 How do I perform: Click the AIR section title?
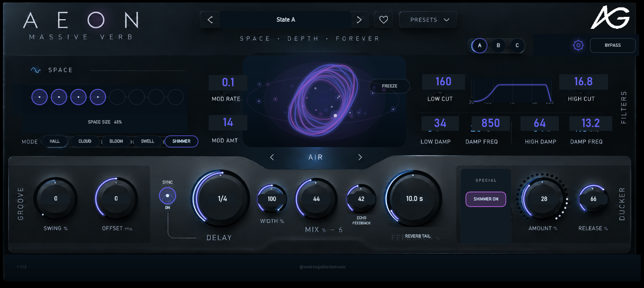(315, 158)
